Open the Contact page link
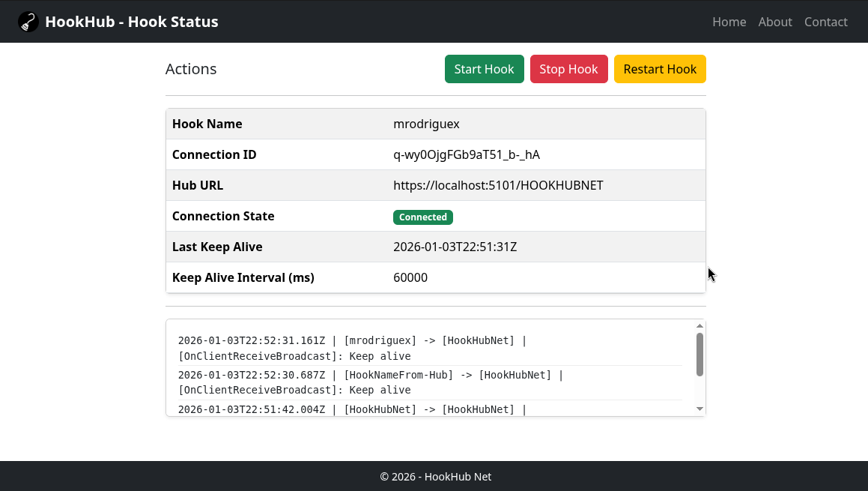868x491 pixels. pyautogui.click(x=825, y=22)
